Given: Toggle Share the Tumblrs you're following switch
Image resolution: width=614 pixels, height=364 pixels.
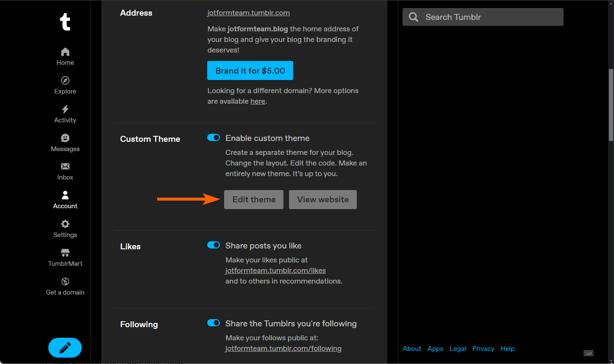Looking at the screenshot, I should pos(214,323).
